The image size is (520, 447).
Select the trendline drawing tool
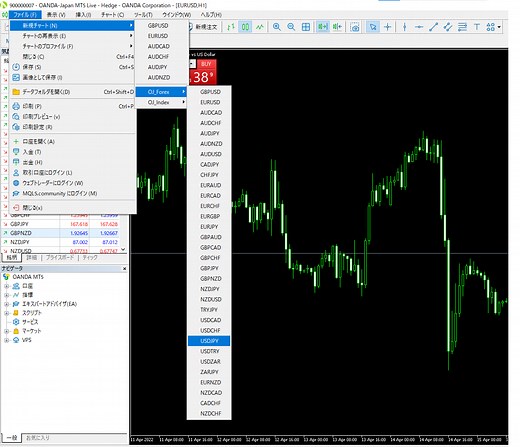(433, 27)
